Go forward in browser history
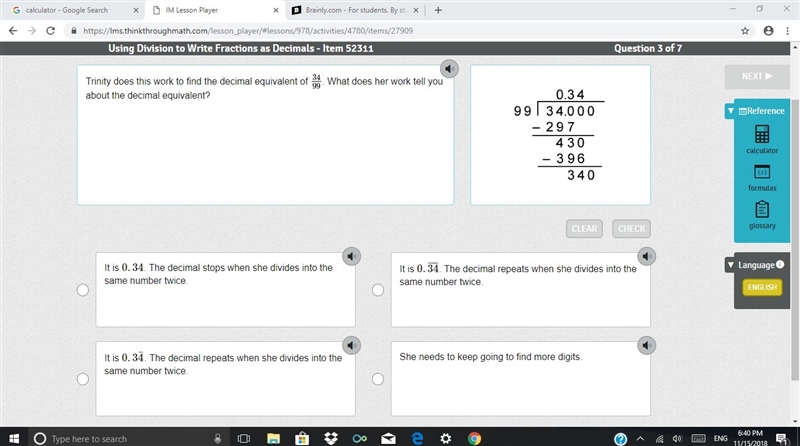The image size is (800, 446). (32, 31)
